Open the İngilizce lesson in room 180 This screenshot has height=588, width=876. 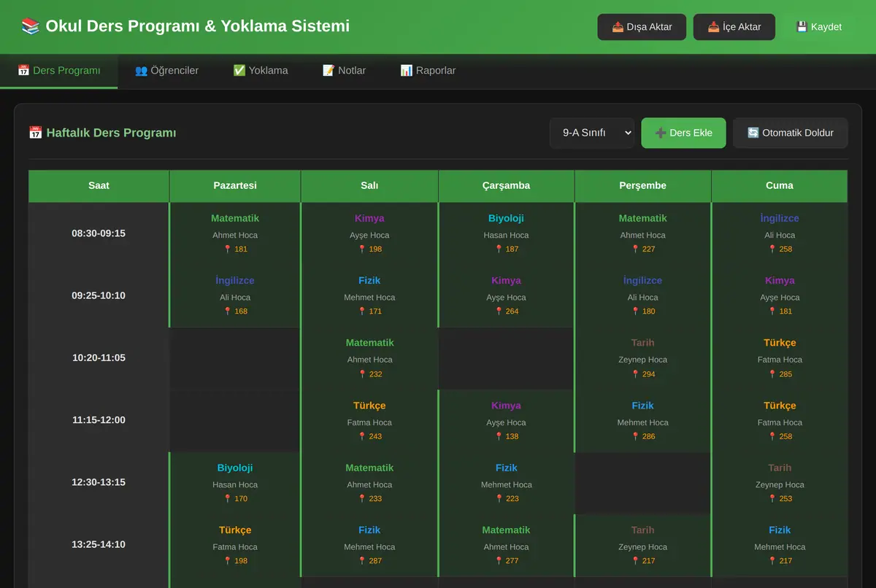[x=643, y=295]
